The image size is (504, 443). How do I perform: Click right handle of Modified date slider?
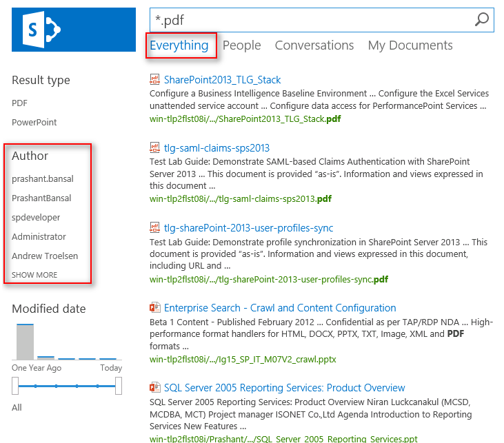(x=119, y=386)
